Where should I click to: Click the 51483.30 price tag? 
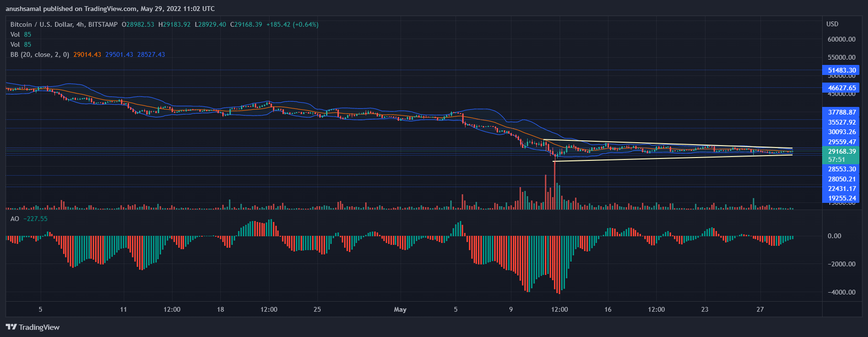(x=841, y=70)
